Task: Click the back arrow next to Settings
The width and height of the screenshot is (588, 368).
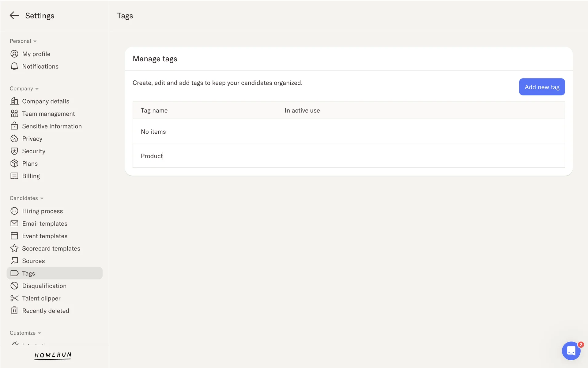Action: [14, 16]
